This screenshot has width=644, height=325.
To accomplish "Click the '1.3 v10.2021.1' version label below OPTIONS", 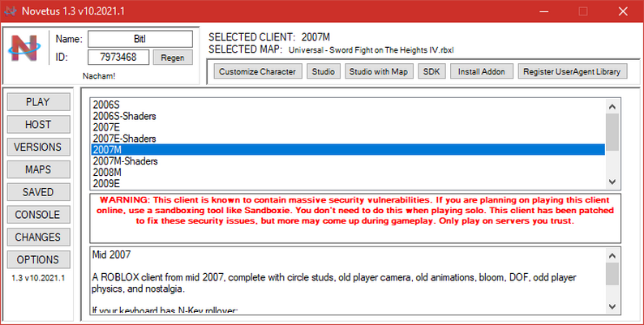I will click(x=38, y=278).
